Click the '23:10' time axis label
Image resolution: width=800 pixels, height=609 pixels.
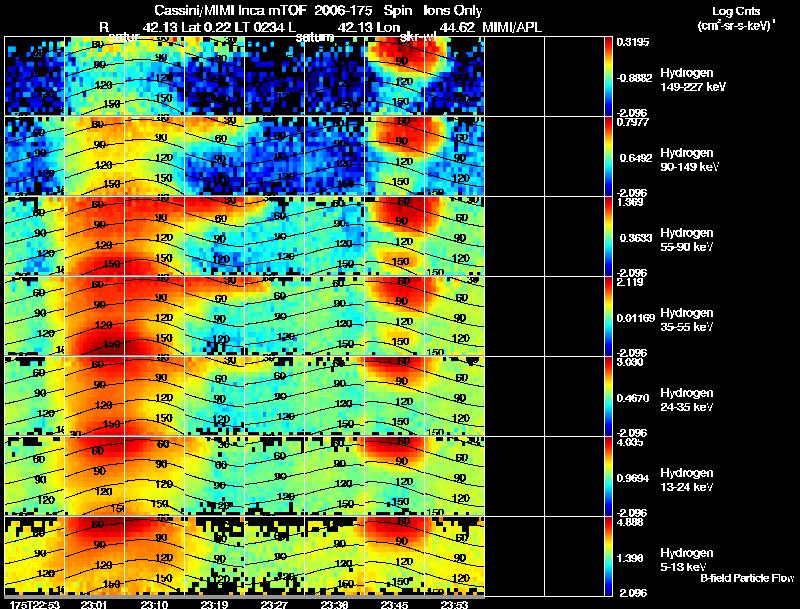[154, 604]
